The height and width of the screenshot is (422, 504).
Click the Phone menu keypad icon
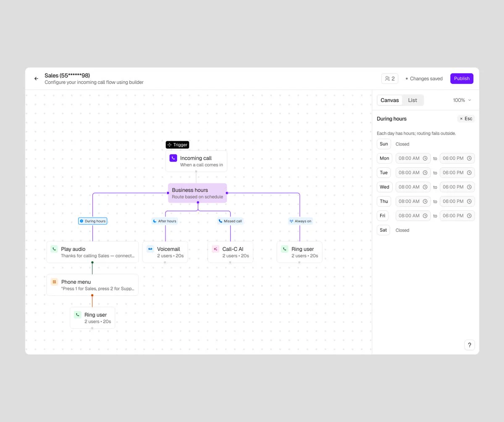(x=54, y=282)
